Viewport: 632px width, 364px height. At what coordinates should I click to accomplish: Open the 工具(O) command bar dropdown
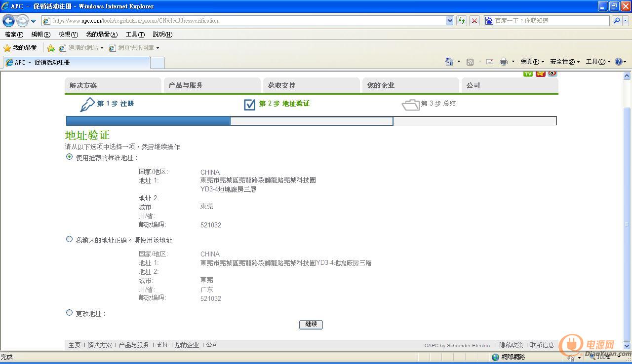pos(598,62)
